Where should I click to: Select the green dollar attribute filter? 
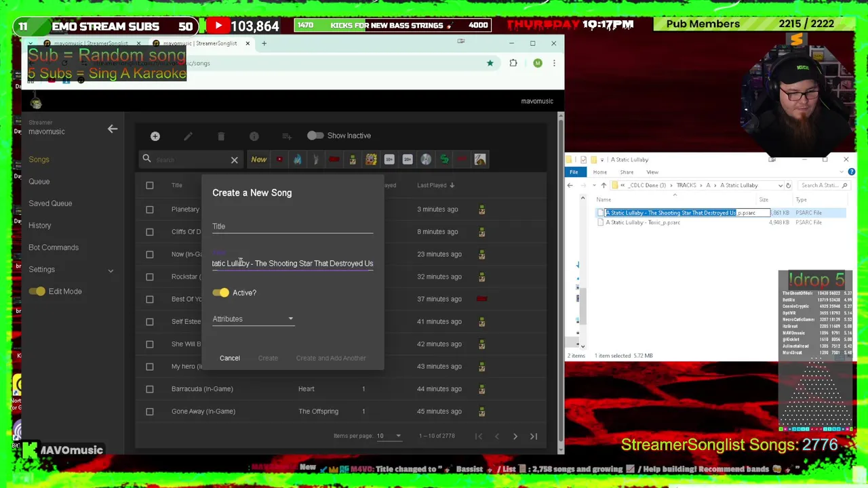pos(444,160)
